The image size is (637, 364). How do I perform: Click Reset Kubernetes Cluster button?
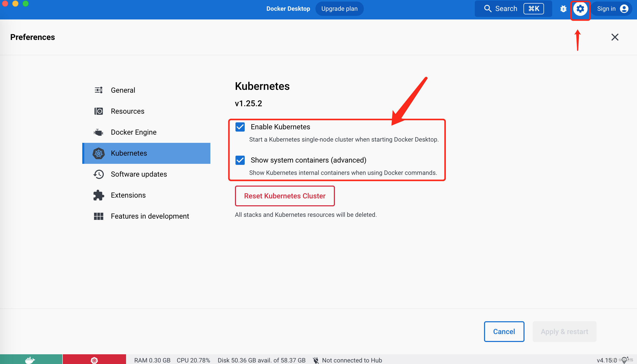point(285,196)
